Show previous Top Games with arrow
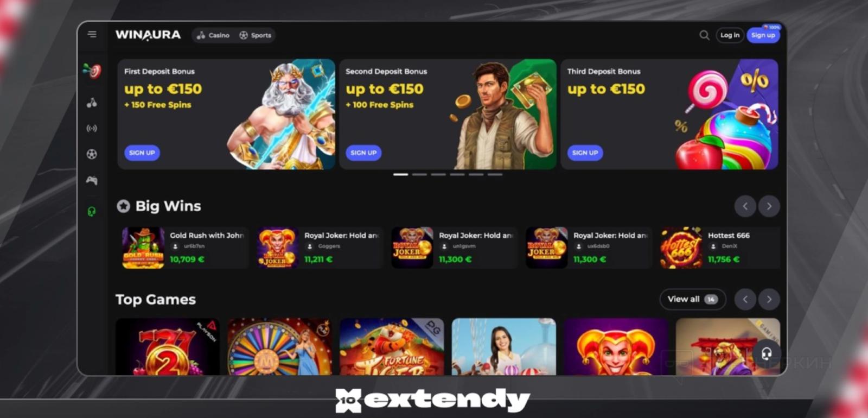 point(745,299)
